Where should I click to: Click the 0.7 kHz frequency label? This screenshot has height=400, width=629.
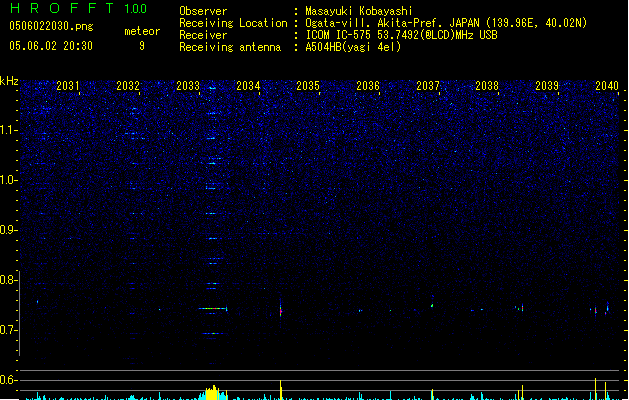[x=8, y=330]
